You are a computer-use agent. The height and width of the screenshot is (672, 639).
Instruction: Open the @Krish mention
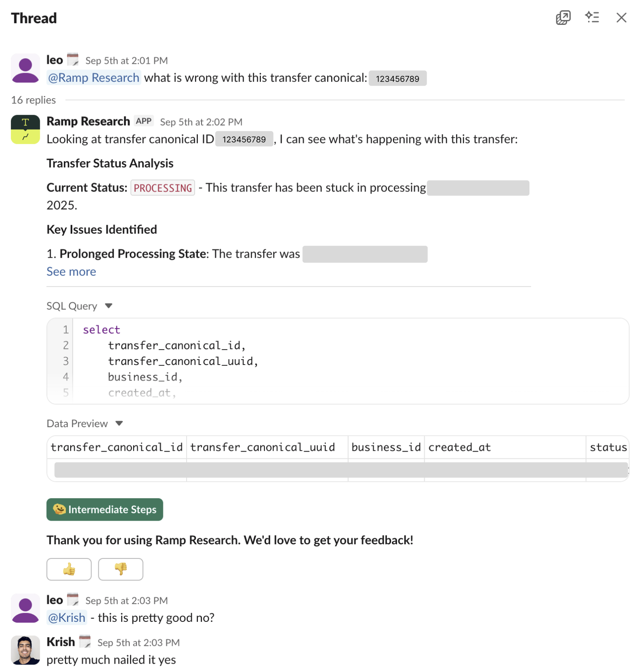pyautogui.click(x=67, y=617)
